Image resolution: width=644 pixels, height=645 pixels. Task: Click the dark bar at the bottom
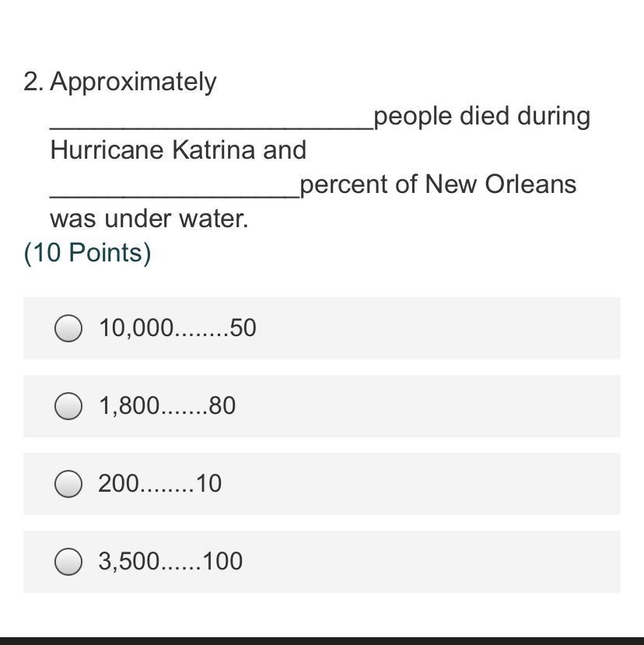322,640
